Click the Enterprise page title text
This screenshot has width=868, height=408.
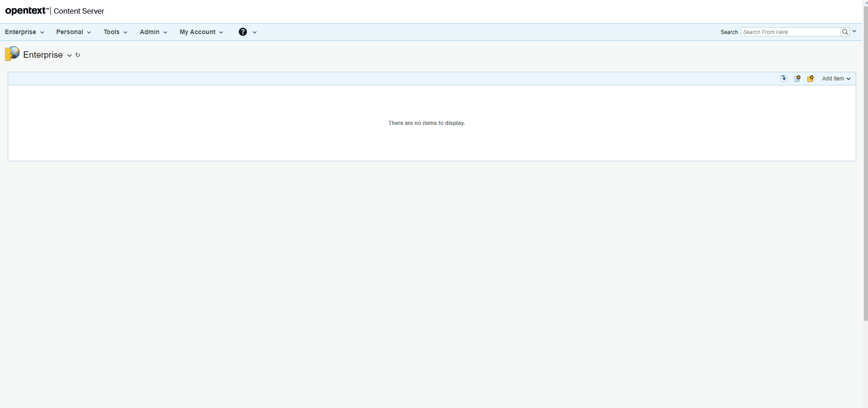point(43,55)
